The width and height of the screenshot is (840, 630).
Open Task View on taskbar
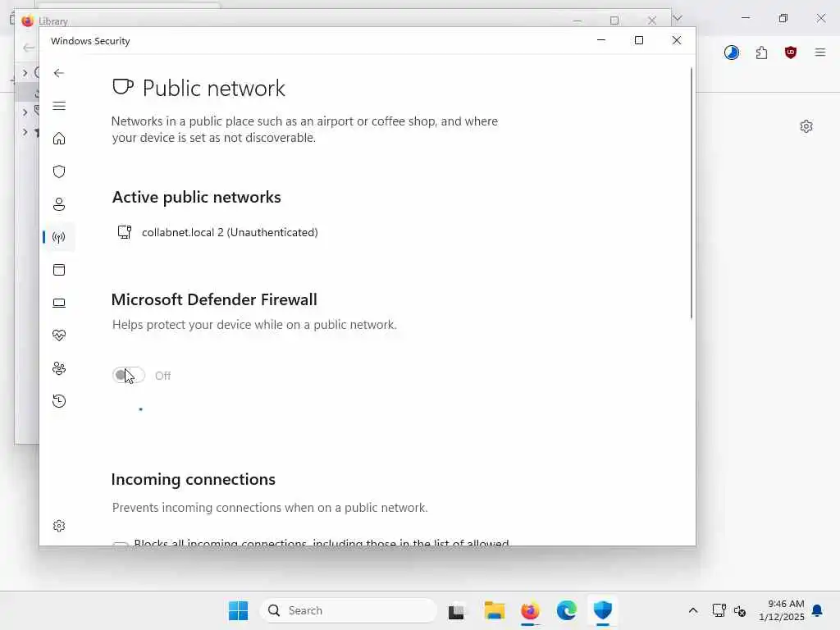pos(456,610)
